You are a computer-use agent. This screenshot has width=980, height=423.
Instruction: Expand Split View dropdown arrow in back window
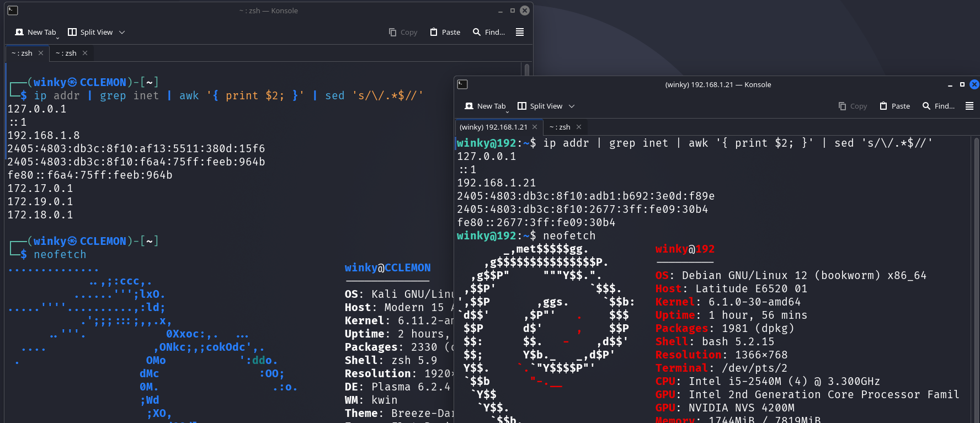pos(122,33)
